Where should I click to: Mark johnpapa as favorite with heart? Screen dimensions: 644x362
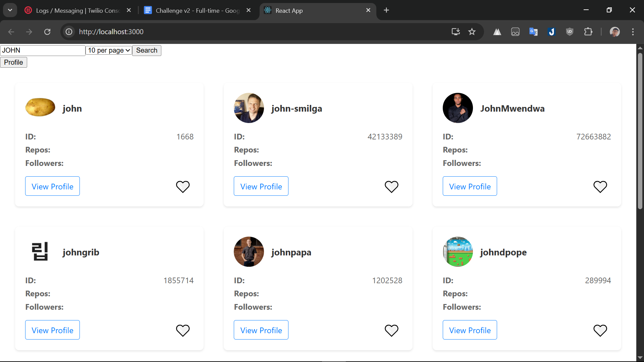click(391, 330)
